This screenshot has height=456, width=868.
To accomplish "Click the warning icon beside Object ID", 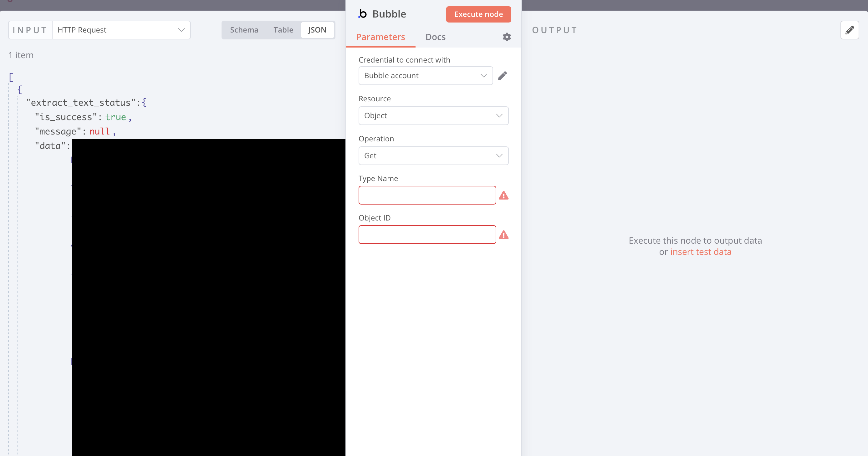I will pyautogui.click(x=503, y=235).
